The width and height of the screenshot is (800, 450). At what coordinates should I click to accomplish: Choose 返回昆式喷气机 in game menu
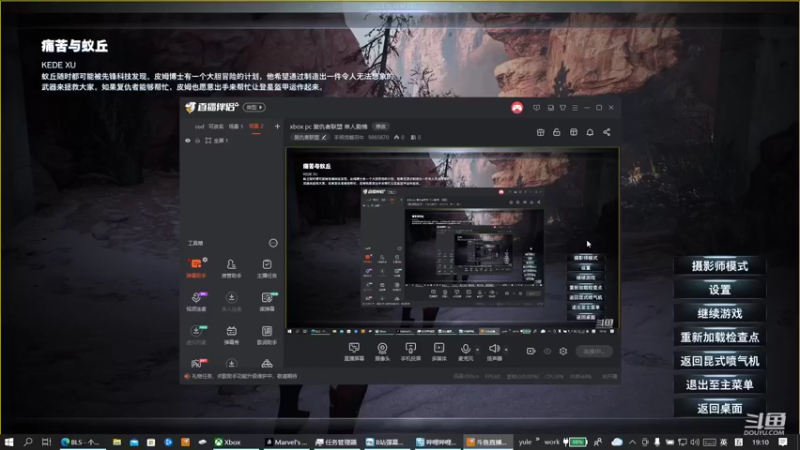pos(719,361)
